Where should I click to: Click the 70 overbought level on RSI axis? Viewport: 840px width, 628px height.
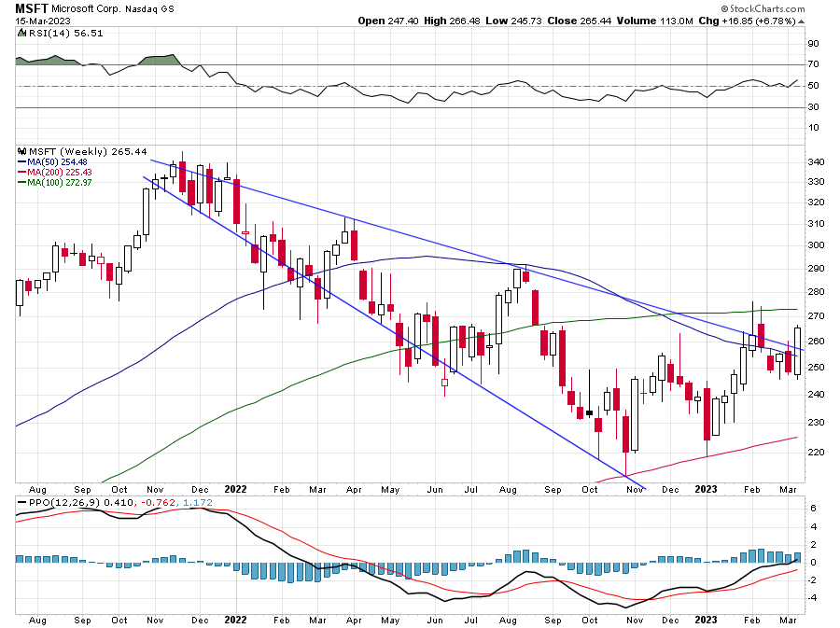click(x=813, y=64)
